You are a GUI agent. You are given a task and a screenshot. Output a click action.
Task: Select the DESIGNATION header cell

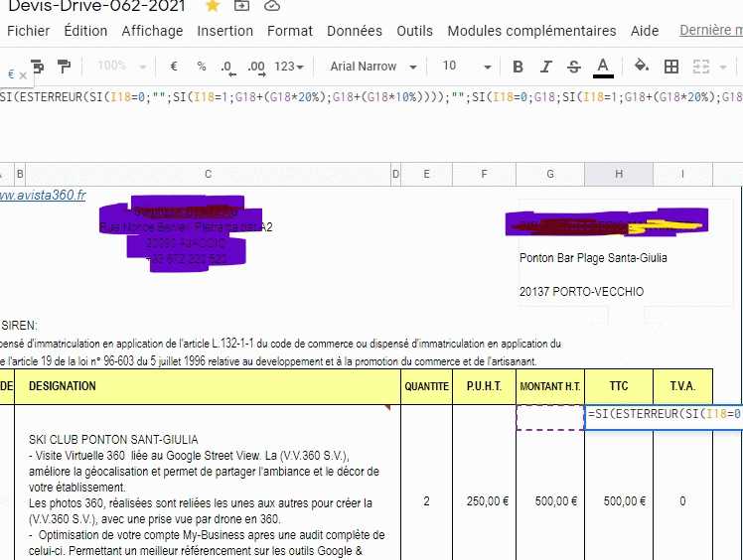208,386
